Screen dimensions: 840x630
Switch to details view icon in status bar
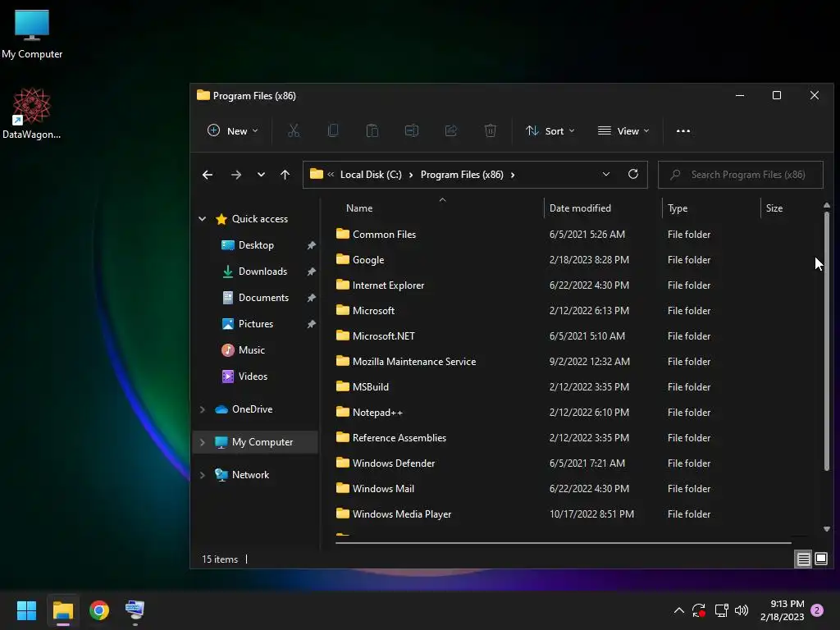click(x=803, y=559)
